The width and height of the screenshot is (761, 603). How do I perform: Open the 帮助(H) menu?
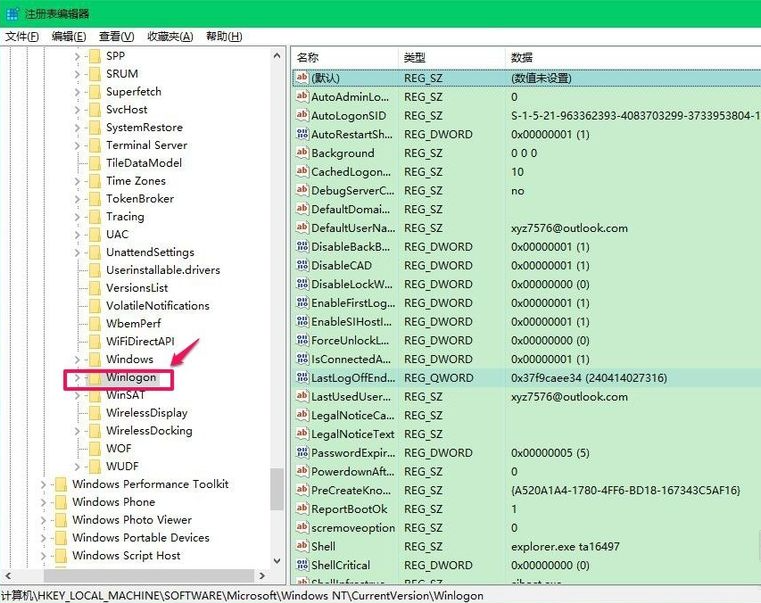click(x=224, y=36)
